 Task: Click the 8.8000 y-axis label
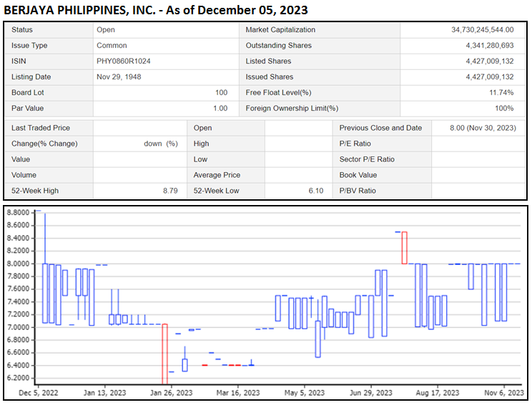(x=19, y=213)
